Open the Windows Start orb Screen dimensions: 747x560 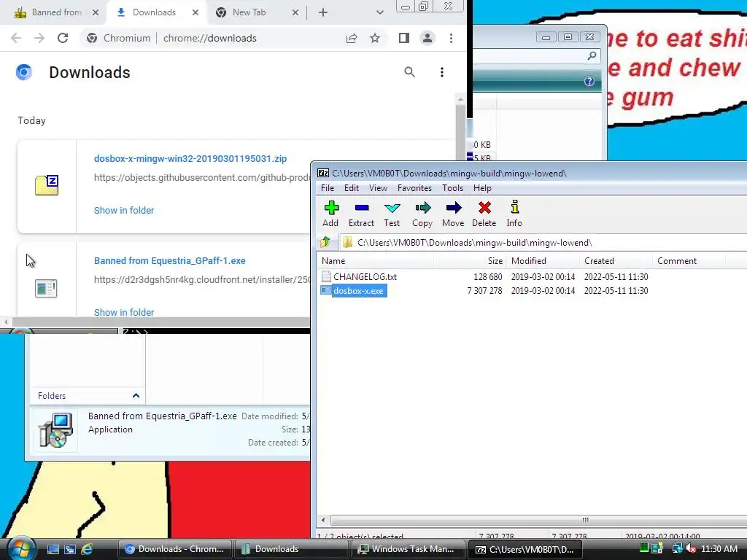pos(21,548)
